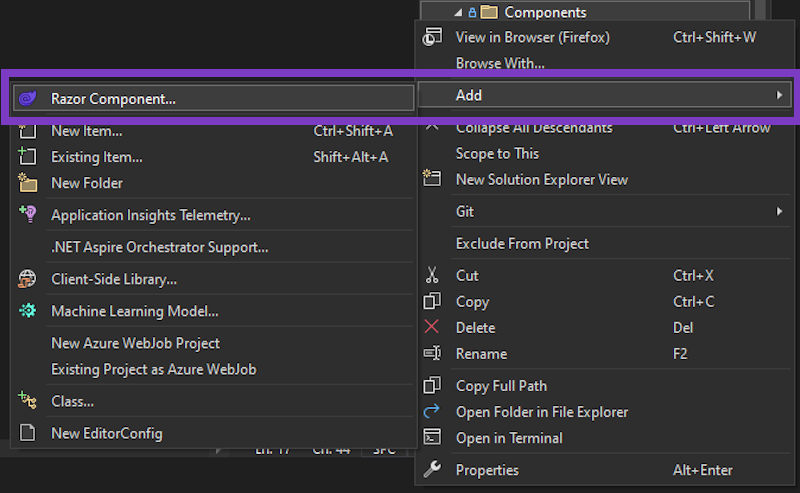Choose New Azure WebJob Project
Screen dimensions: 800x493
pos(135,343)
